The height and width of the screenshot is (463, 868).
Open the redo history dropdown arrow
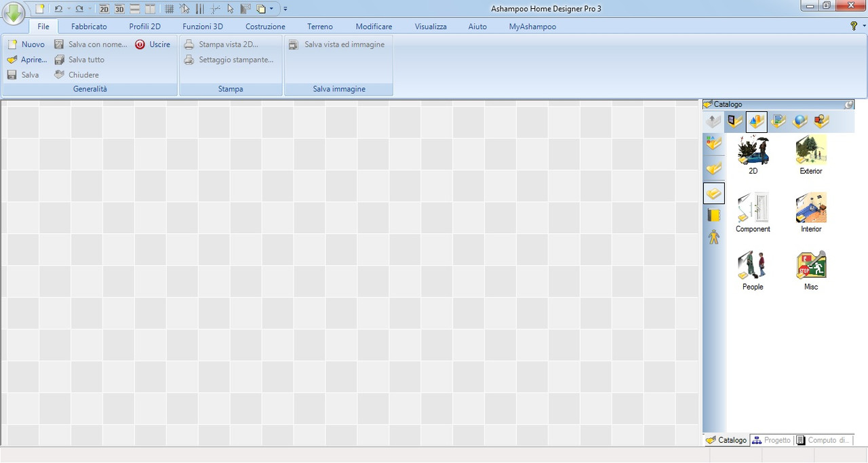click(x=90, y=9)
